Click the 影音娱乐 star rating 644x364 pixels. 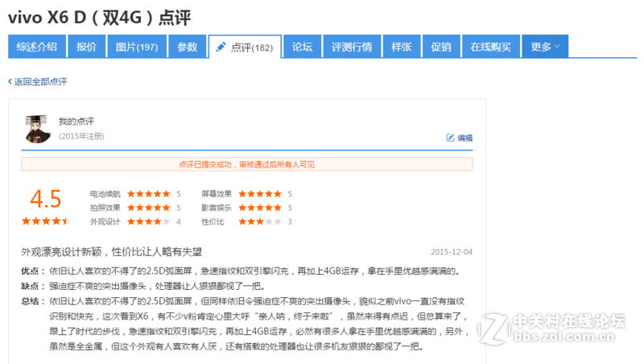(x=260, y=208)
